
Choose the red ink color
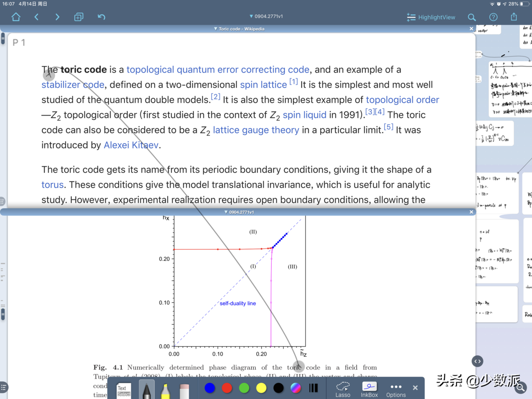tap(227, 388)
